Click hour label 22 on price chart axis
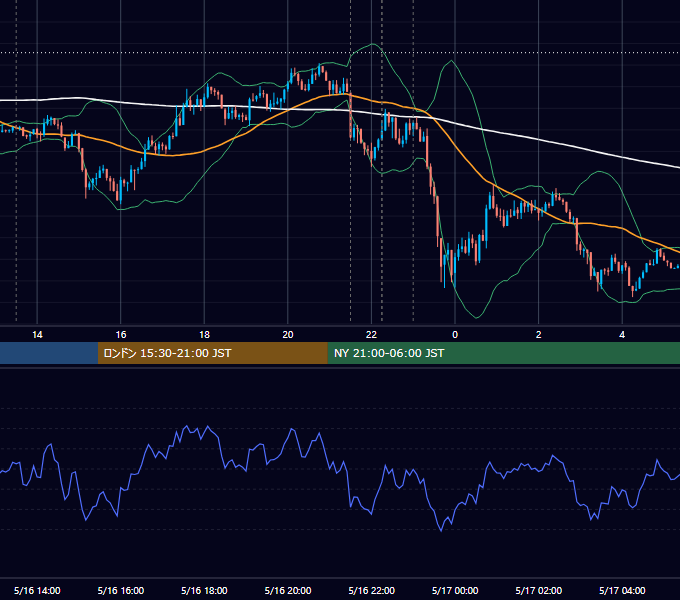The image size is (680, 600). pyautogui.click(x=372, y=335)
